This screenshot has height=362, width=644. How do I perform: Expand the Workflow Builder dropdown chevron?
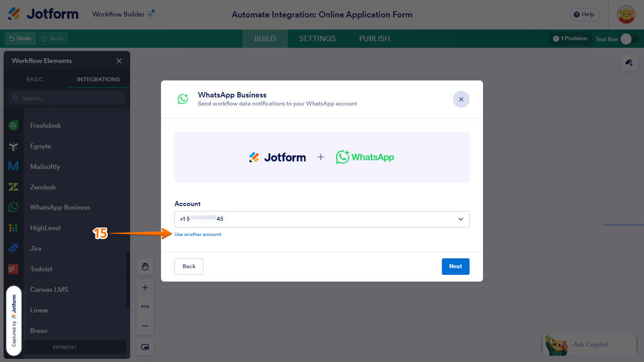pos(151,14)
